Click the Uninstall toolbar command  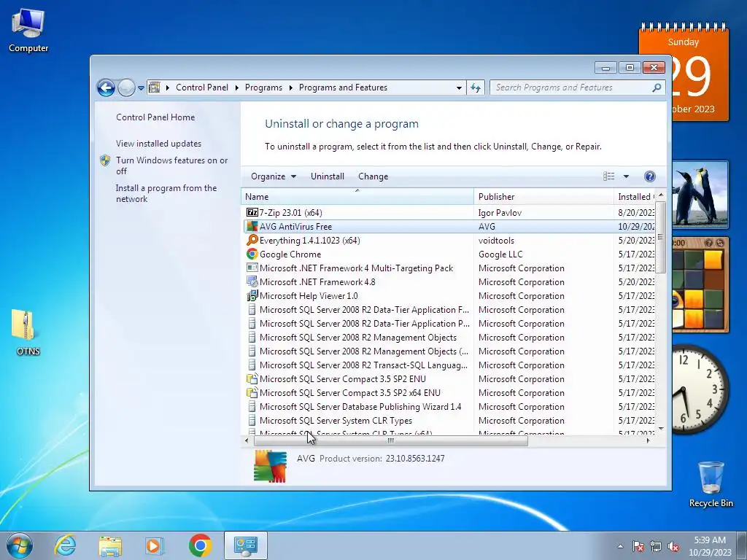pos(328,176)
